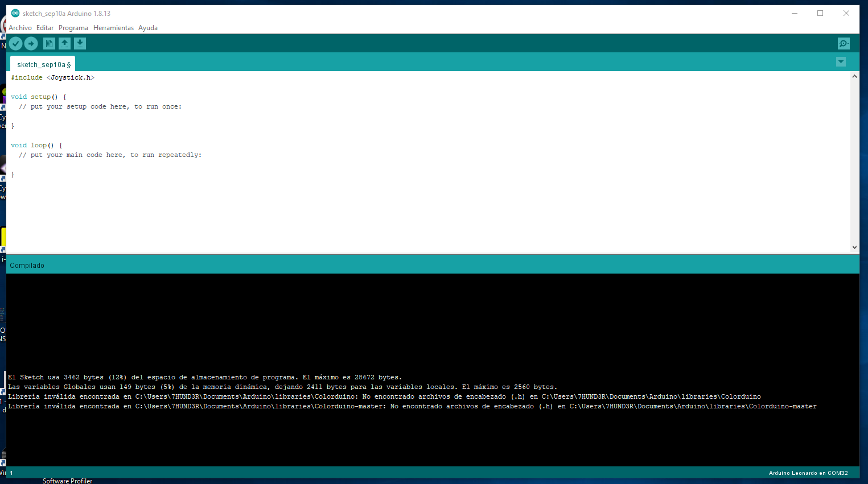Open the Ayuda menu

tap(148, 28)
